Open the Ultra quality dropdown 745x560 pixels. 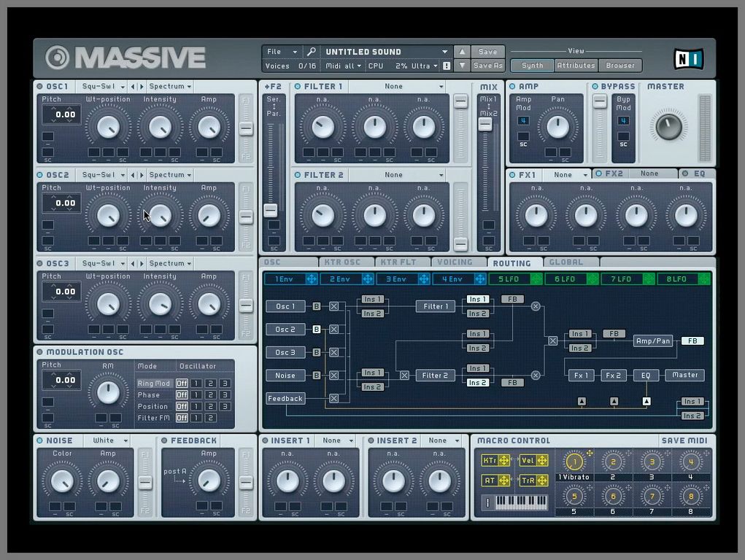tap(424, 66)
